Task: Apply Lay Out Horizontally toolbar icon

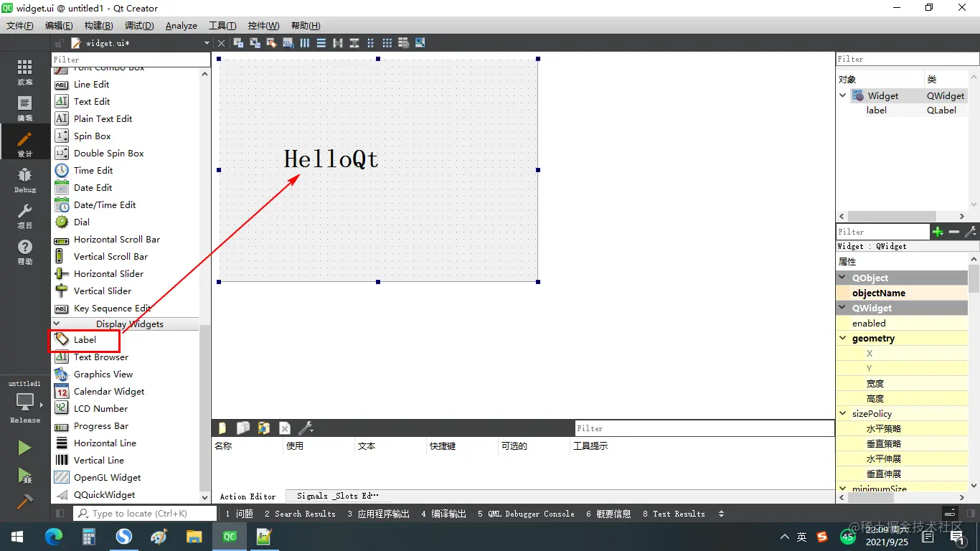Action: (x=305, y=43)
